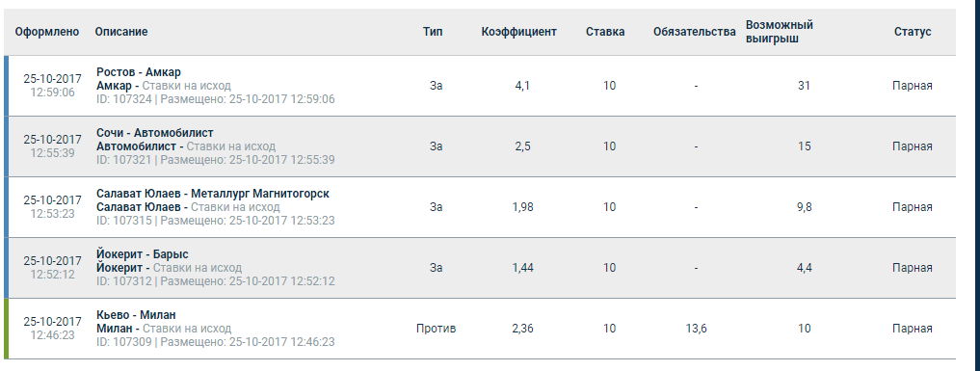The width and height of the screenshot is (980, 371).
Task: Open the Кьево - Милан match title
Action: coord(136,315)
